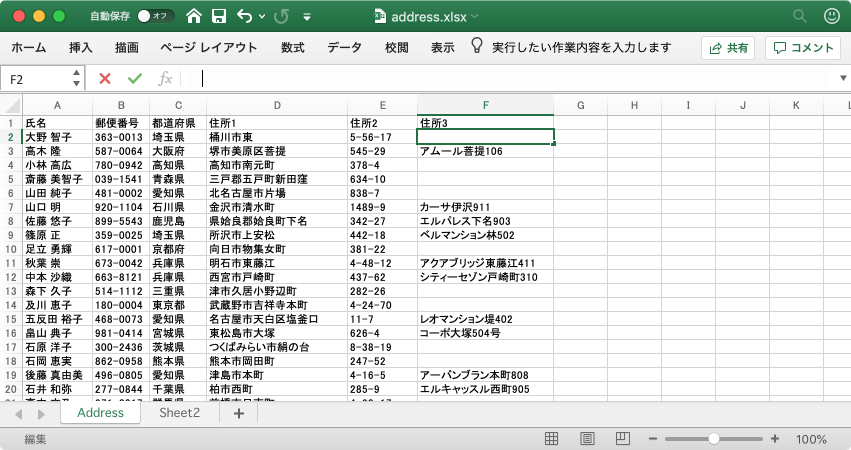851x450 pixels.
Task: Click the zoom slider handle
Action: [x=713, y=439]
